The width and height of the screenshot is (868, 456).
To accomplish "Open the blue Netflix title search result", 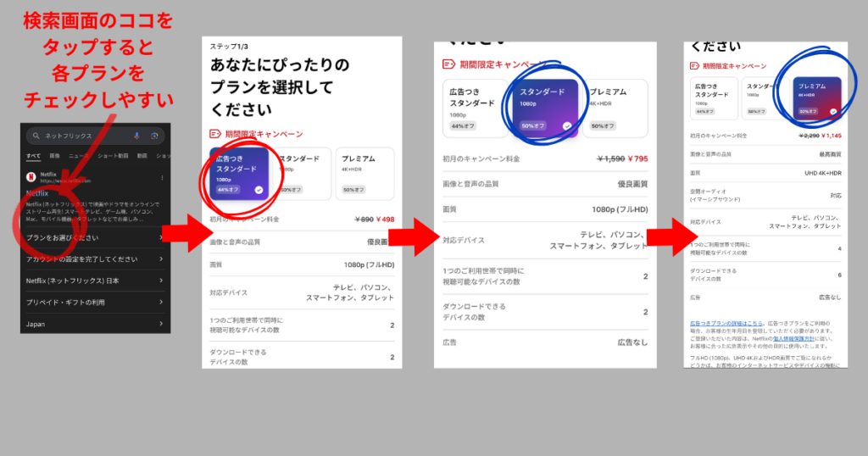I will (x=36, y=193).
